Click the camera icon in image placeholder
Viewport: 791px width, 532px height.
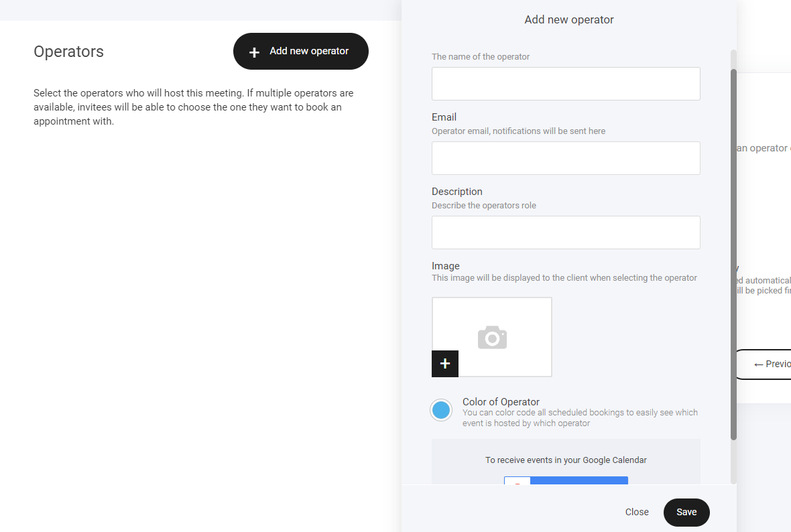[x=492, y=338]
